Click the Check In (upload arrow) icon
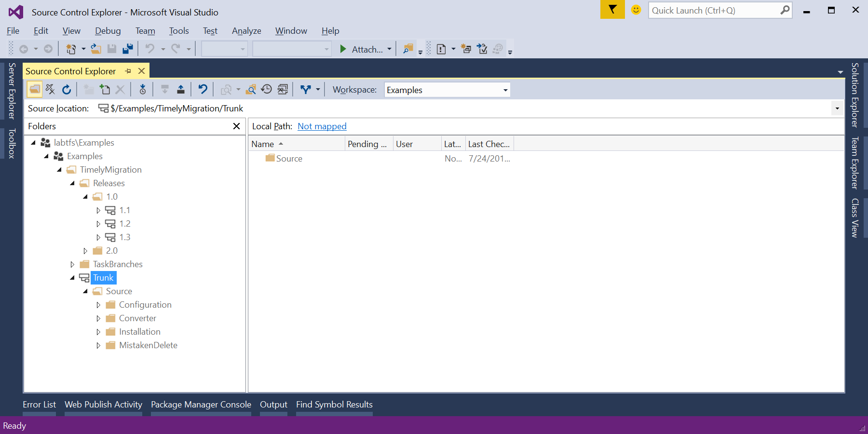868x434 pixels. pos(180,89)
